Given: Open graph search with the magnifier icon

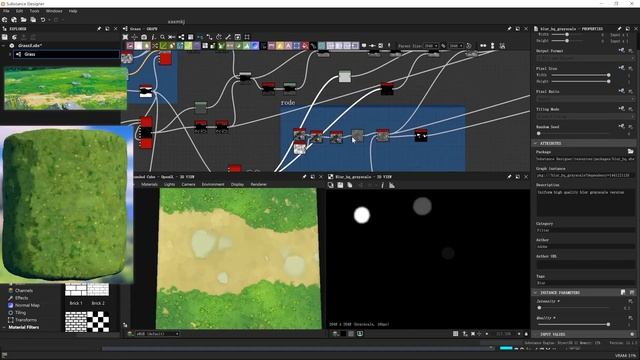Looking at the screenshot, I should [x=162, y=37].
